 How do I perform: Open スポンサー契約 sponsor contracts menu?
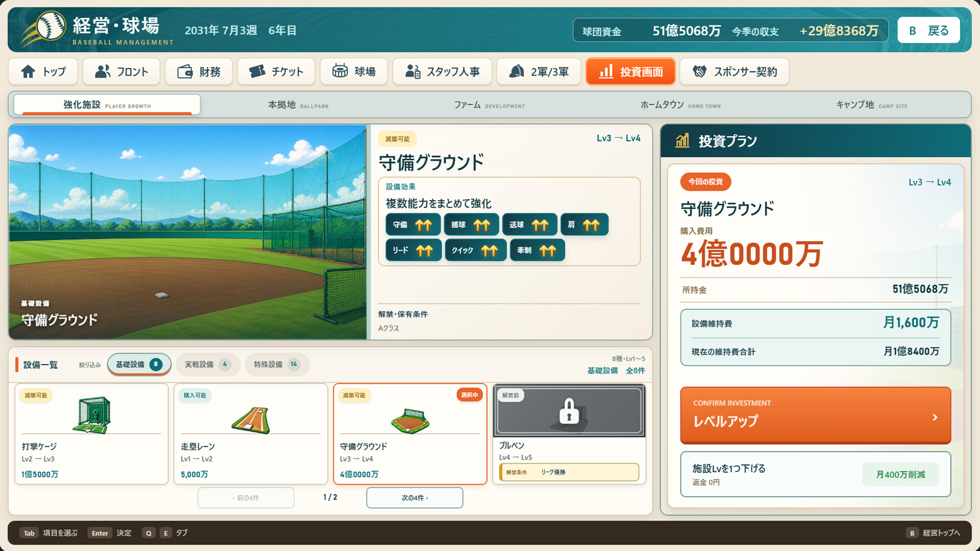[734, 71]
